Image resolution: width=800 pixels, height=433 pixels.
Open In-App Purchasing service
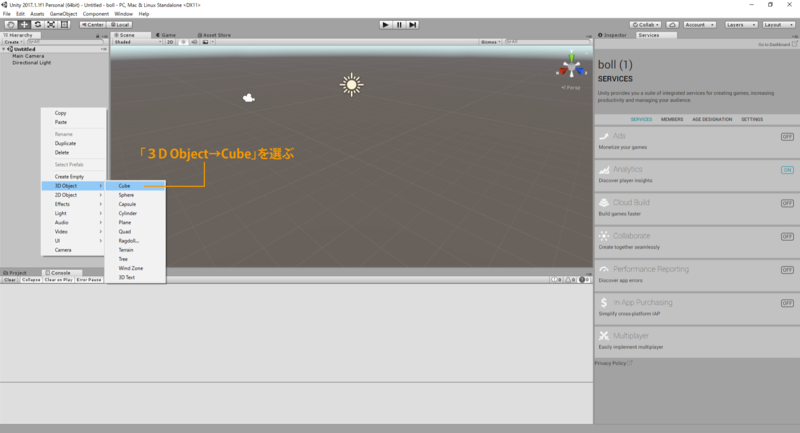pyautogui.click(x=697, y=308)
